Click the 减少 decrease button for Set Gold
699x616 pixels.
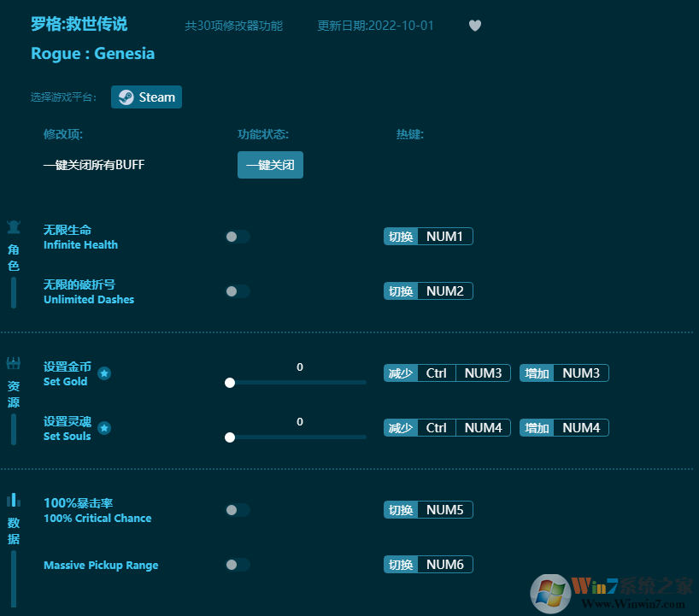click(x=401, y=373)
